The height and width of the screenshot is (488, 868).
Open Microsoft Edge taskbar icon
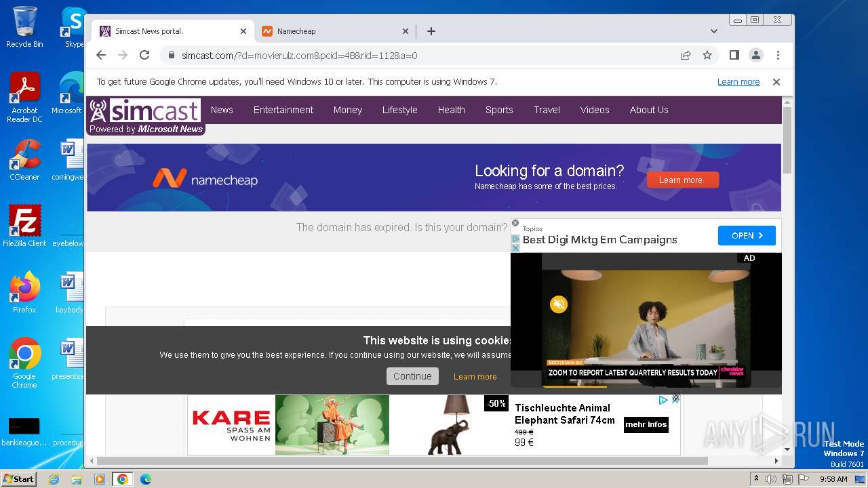pyautogui.click(x=145, y=479)
